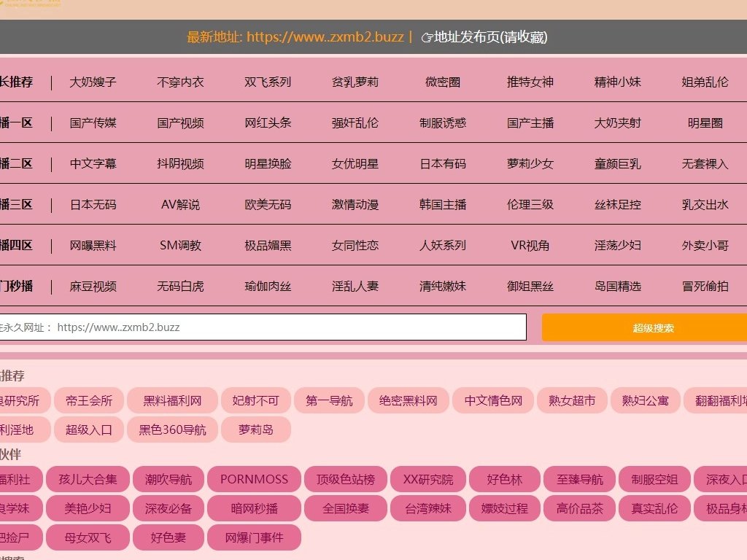
Task: Open the VR视角 link
Action: [530, 246]
